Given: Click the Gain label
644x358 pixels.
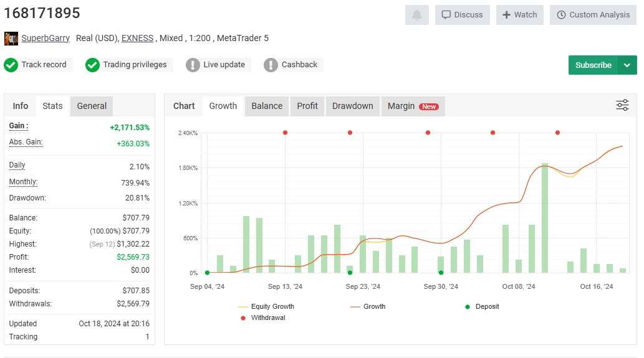Looking at the screenshot, I should (x=19, y=126).
